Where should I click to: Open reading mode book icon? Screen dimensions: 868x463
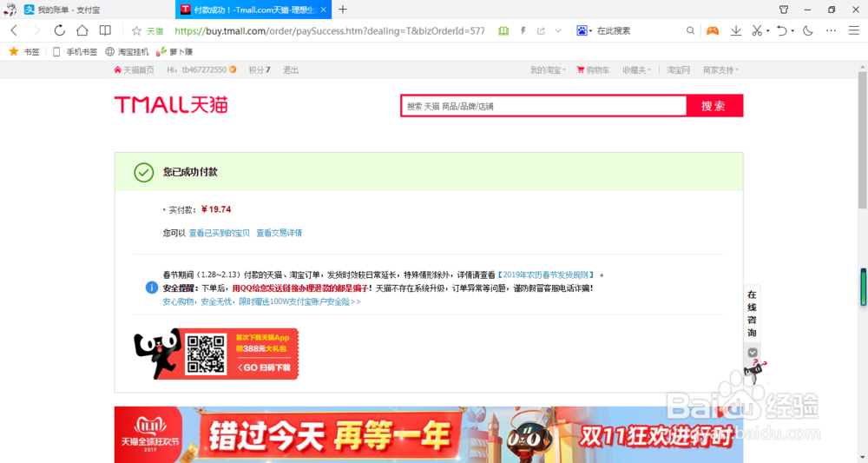click(105, 30)
